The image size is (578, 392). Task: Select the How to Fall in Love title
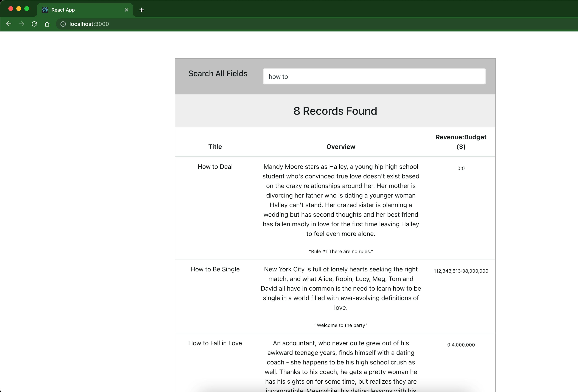[x=215, y=343]
